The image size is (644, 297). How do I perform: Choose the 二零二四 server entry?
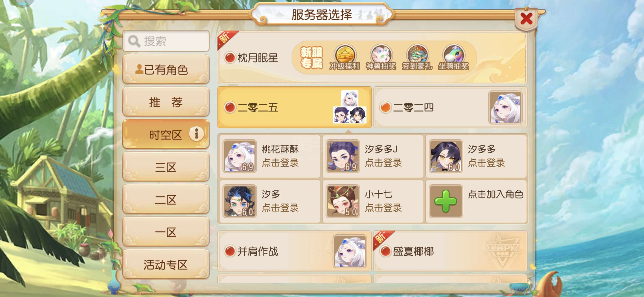click(x=450, y=107)
